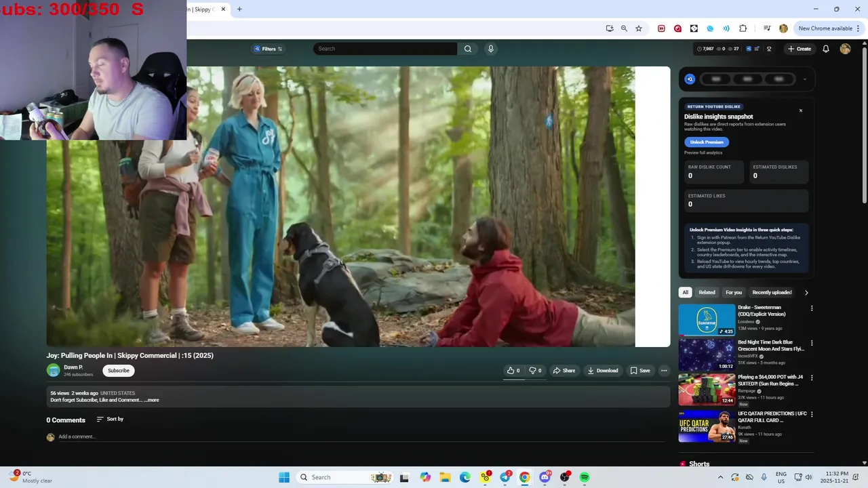Show hidden system tray icons
868x488 pixels.
coord(720,477)
